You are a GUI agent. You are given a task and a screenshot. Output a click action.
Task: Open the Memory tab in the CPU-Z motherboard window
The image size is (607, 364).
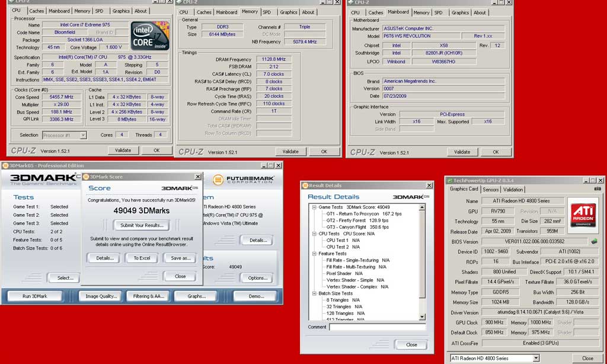coord(421,13)
